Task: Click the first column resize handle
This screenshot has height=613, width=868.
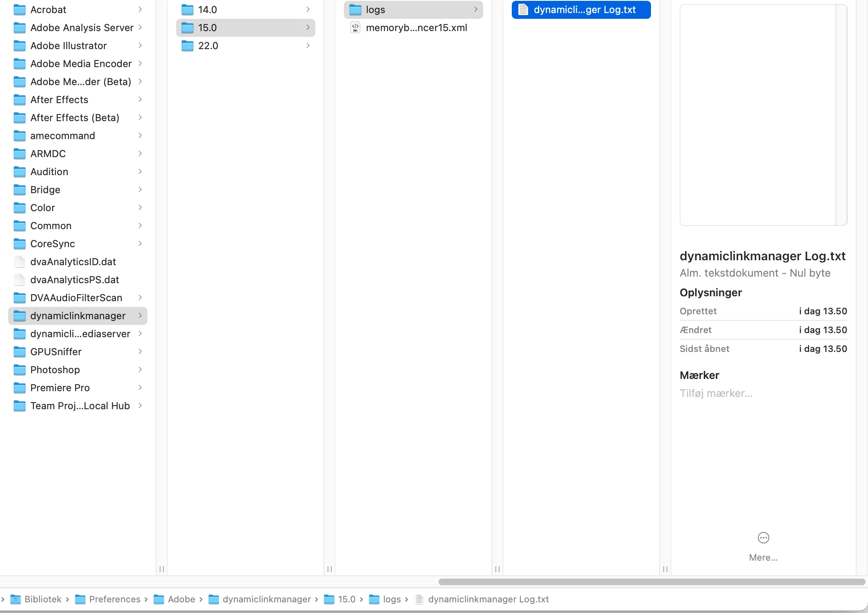Action: tap(162, 569)
